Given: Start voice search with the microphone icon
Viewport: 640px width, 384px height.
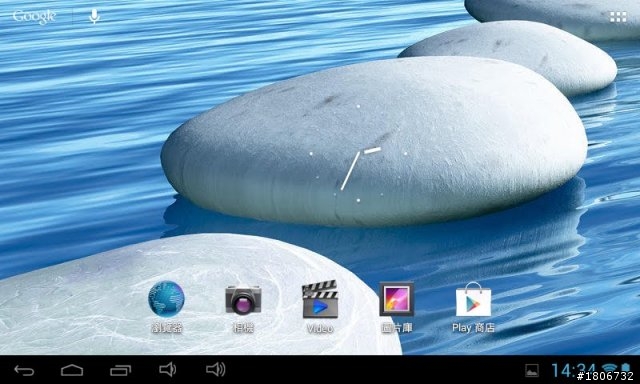Looking at the screenshot, I should [x=94, y=16].
